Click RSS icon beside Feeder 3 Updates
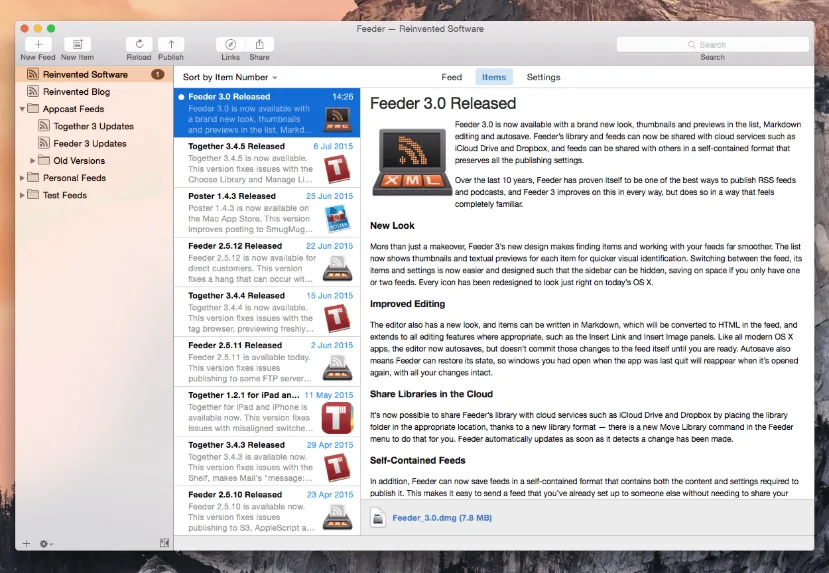829x573 pixels. (44, 143)
